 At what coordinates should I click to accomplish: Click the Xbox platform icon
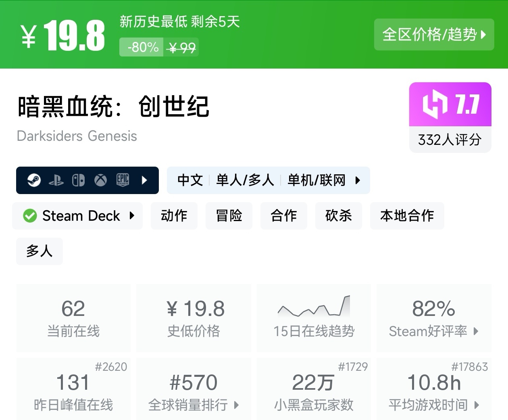[x=100, y=180]
